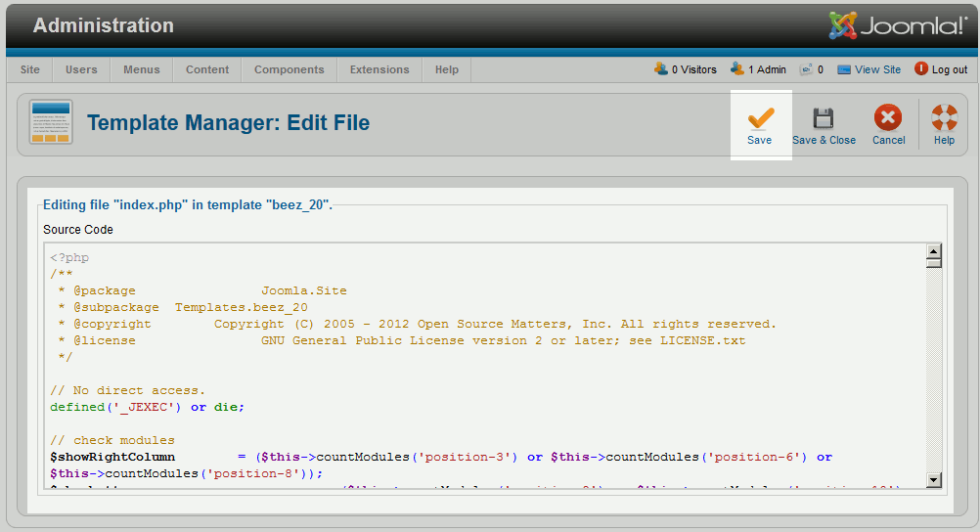This screenshot has width=980, height=532.
Task: Open the Help lifebuoy icon
Action: tap(945, 117)
